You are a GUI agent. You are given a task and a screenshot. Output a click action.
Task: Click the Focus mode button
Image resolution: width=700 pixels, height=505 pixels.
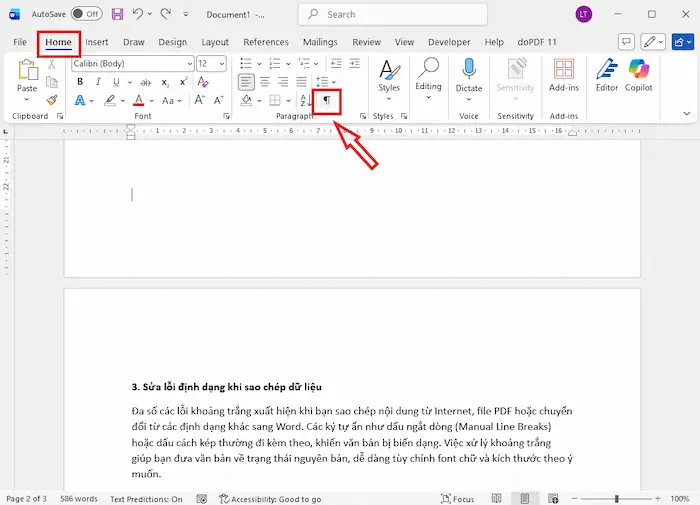pyautogui.click(x=458, y=498)
